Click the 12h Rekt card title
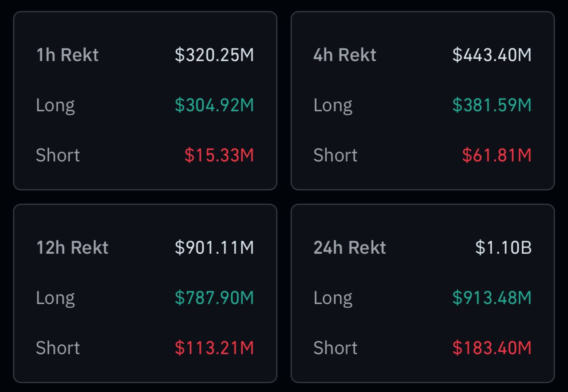 [x=72, y=247]
